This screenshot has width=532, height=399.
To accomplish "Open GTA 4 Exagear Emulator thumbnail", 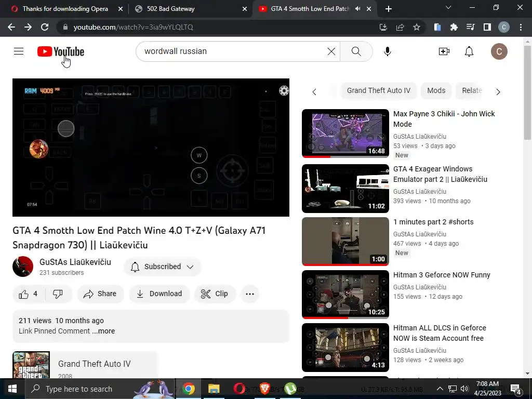I will click(345, 189).
